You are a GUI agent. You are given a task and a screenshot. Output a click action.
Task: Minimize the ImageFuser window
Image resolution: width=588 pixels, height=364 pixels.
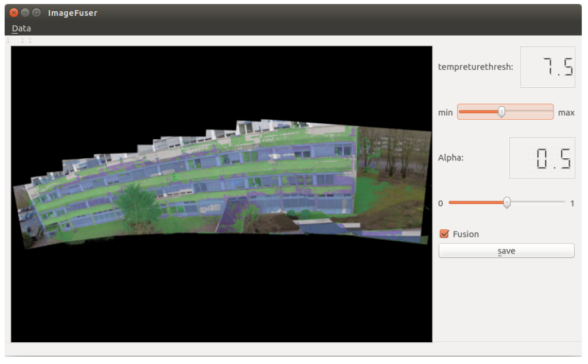25,13
